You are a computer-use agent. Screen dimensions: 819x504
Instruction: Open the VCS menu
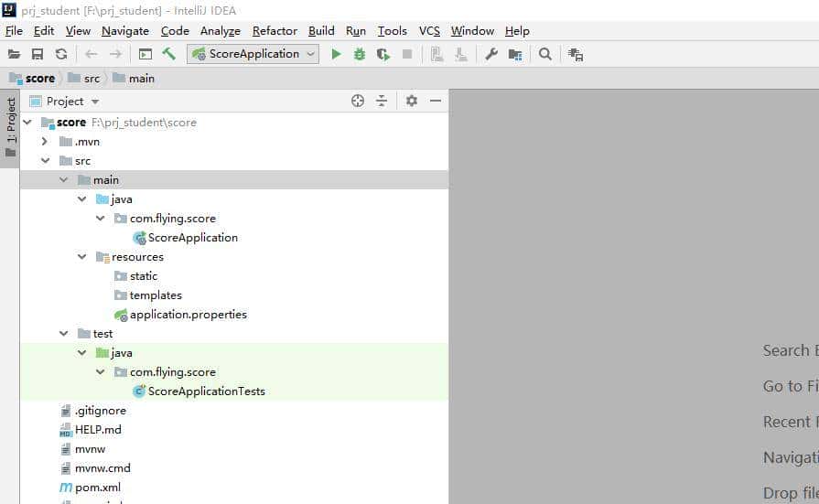[429, 31]
